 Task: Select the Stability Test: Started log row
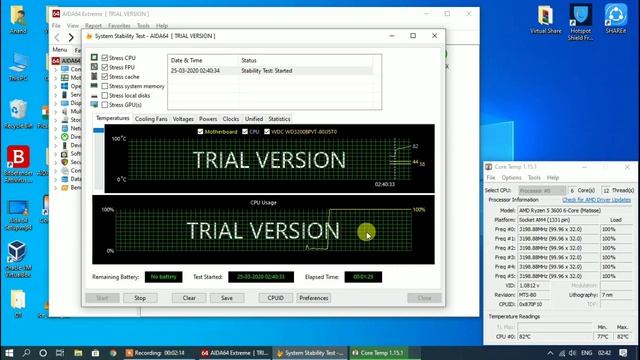pos(271,71)
